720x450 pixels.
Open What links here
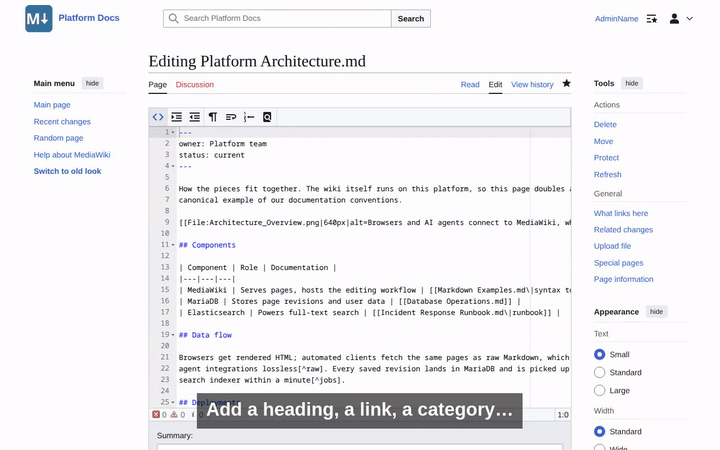coord(621,213)
